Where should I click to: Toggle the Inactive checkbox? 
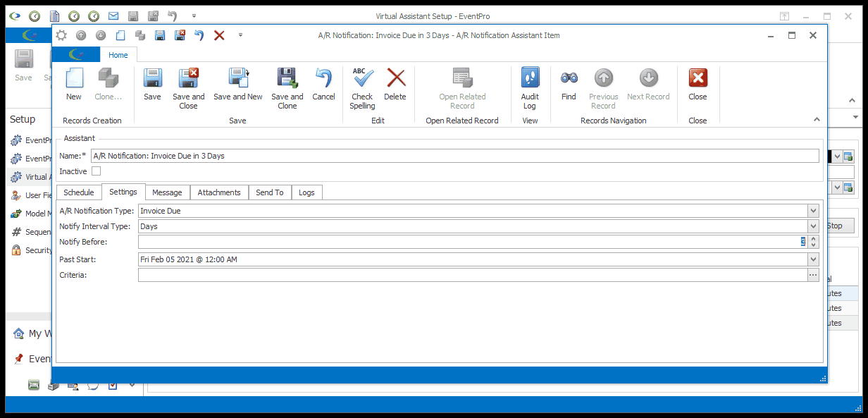pyautogui.click(x=97, y=171)
